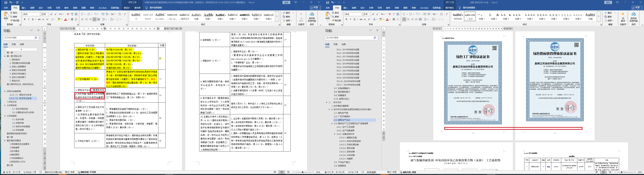644x175 pixels.
Task: Toggle Italic in the 图片工具 window
Action: [x=350, y=19]
